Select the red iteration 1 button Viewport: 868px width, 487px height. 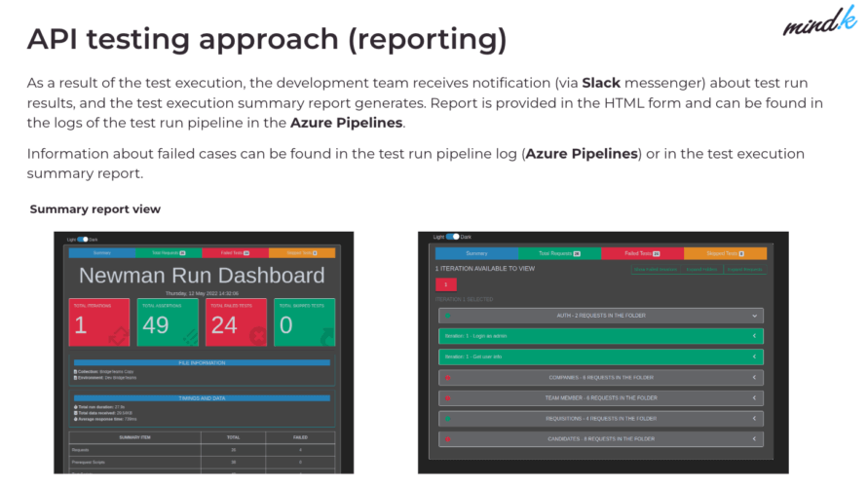point(445,284)
